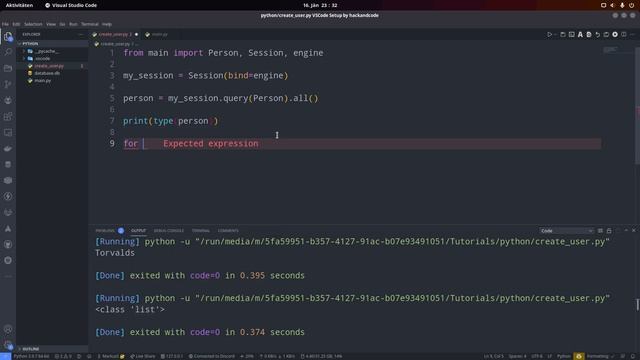Image resolution: width=640 pixels, height=360 pixels.
Task: Click Aktivitäten in the top bar
Action: [x=19, y=5]
